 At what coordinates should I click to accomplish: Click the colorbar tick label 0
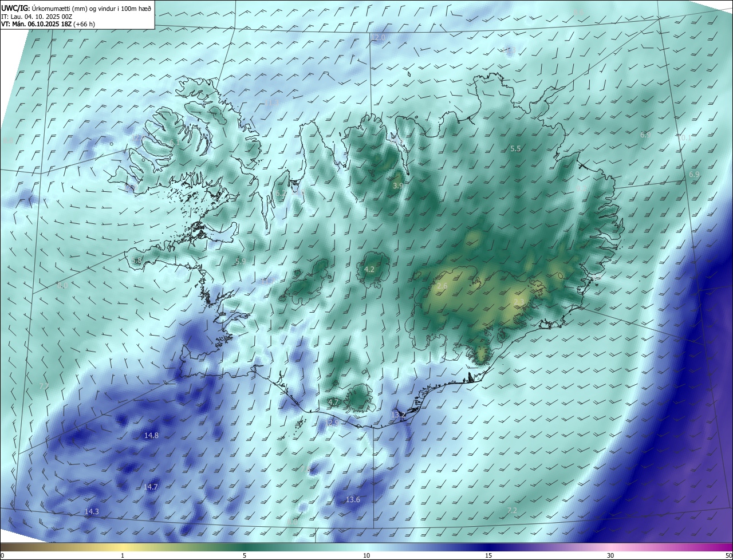click(2, 555)
